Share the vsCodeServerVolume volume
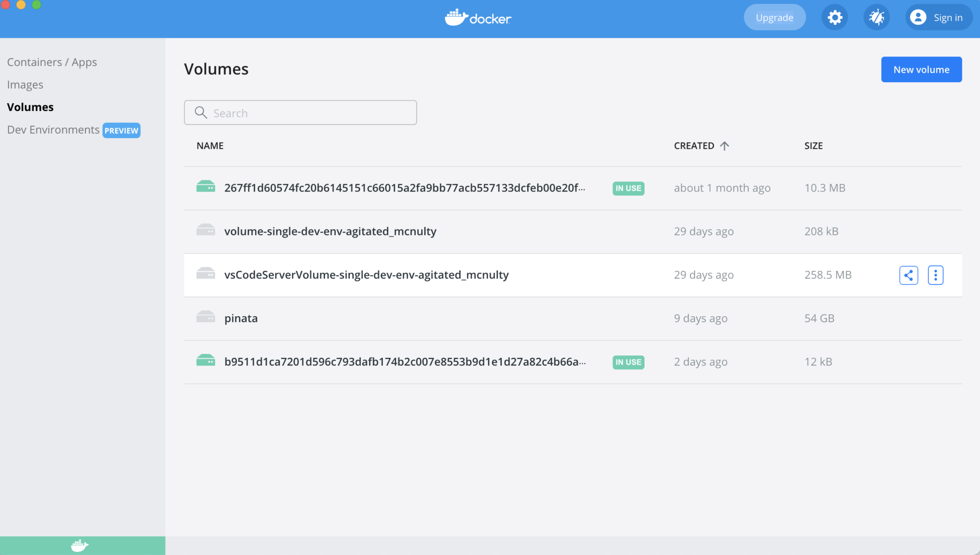 908,275
